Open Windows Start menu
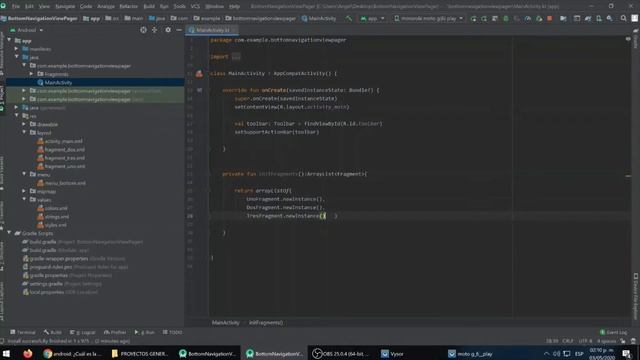This screenshot has width=640, height=360. tap(7, 353)
